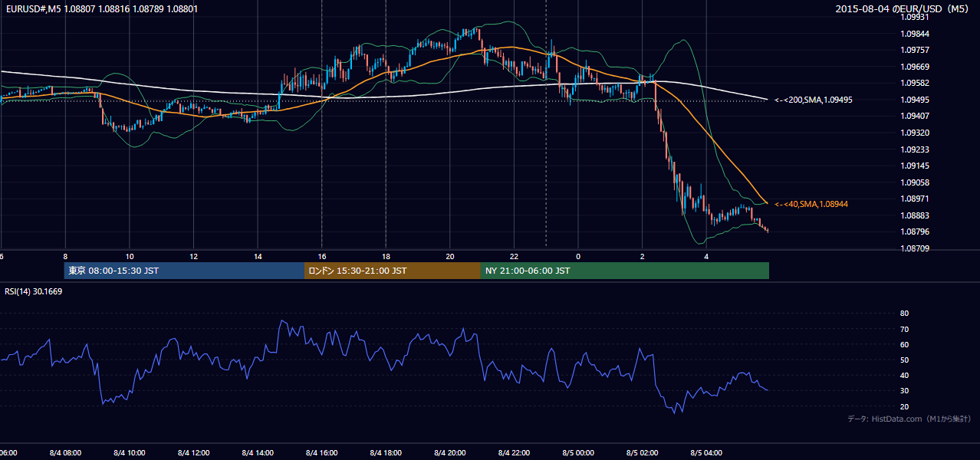980x460 pixels.
Task: Click the 8/4 22:00 time label
Action: 514,453
